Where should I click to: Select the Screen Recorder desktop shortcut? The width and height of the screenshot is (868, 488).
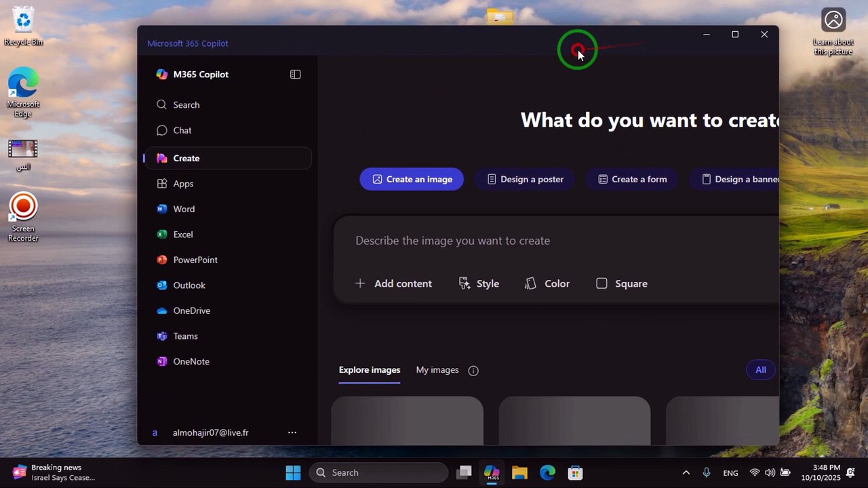(23, 218)
